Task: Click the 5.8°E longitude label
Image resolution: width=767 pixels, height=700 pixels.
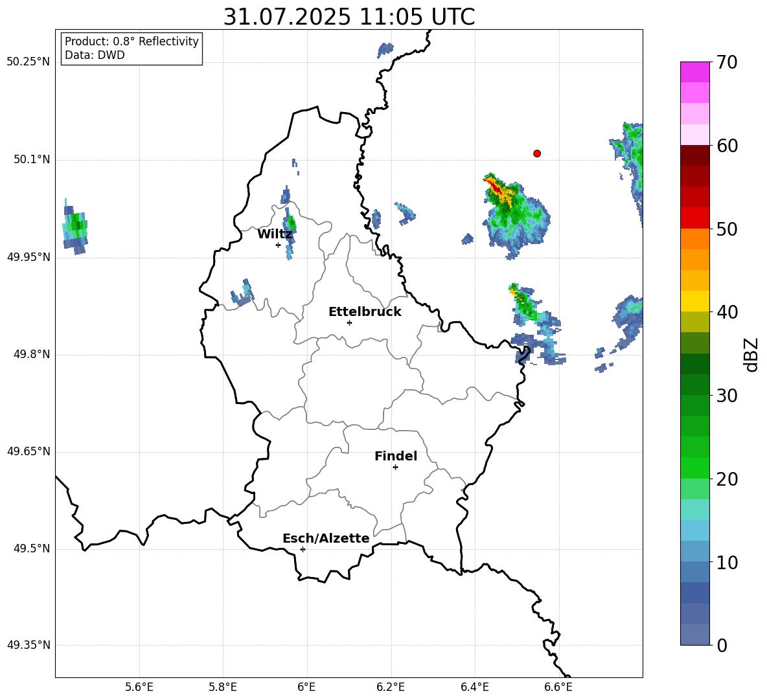Action: pos(223,687)
